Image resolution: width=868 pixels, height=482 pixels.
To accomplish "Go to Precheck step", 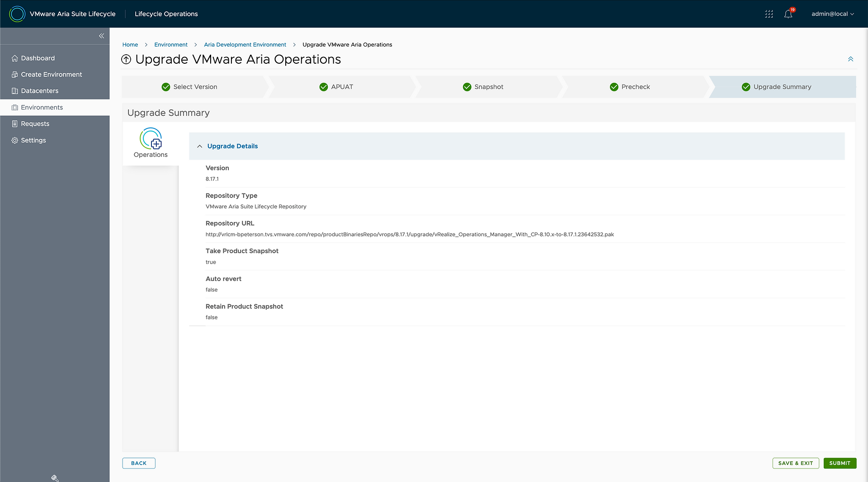I will 636,87.
